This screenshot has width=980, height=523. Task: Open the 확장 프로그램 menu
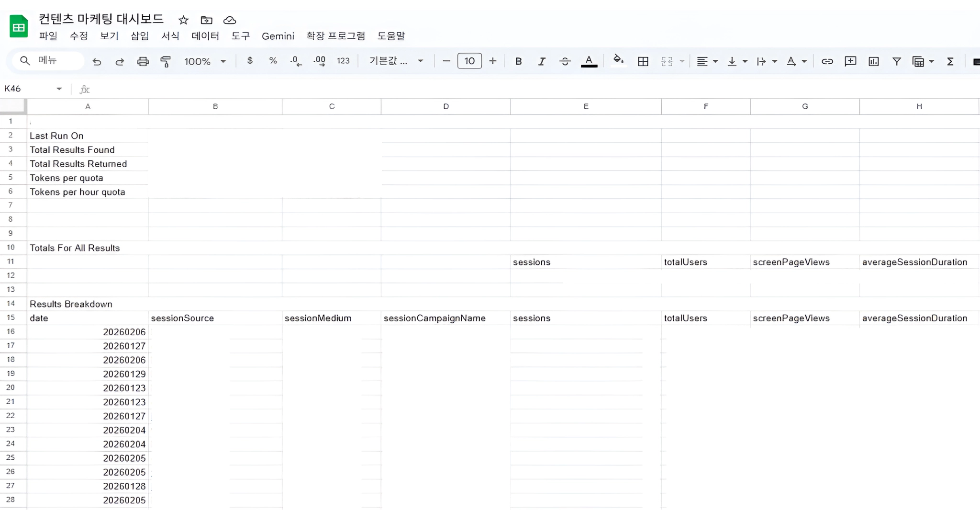(x=335, y=36)
